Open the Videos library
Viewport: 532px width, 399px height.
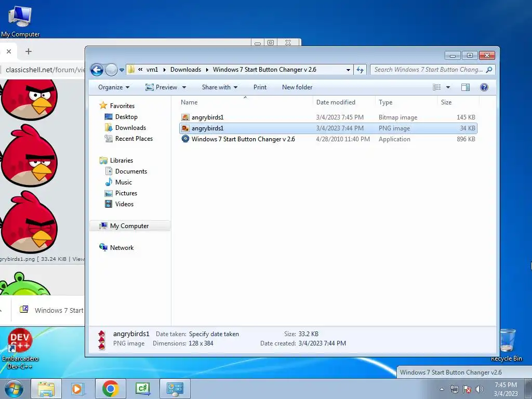click(x=124, y=204)
